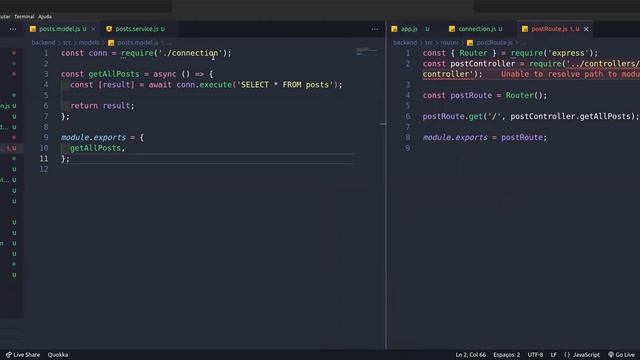Screen dimensions: 640x360
Task: Change indentation via Espaços: 2
Action: tap(507, 355)
